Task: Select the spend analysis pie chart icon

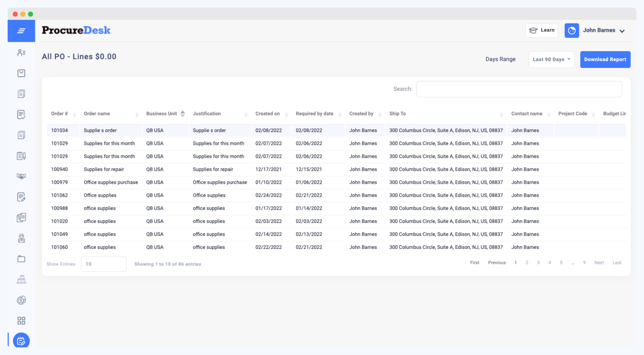Action: [x=21, y=300]
